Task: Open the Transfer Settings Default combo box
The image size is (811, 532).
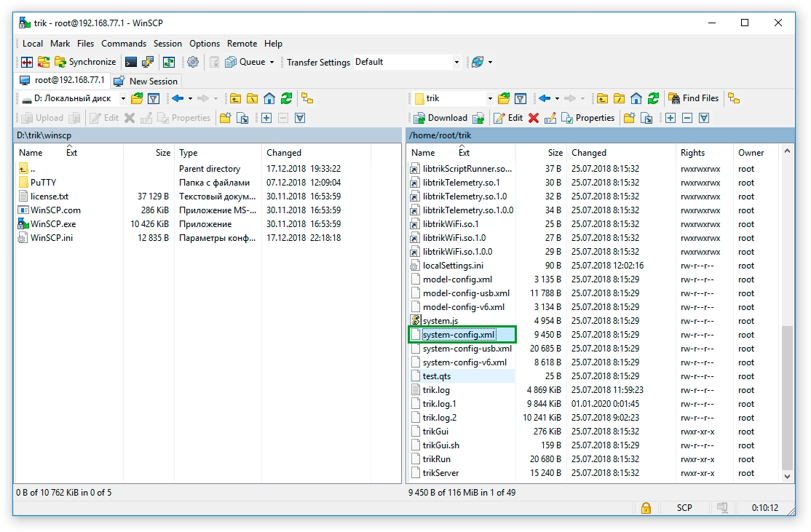Action: (x=407, y=62)
